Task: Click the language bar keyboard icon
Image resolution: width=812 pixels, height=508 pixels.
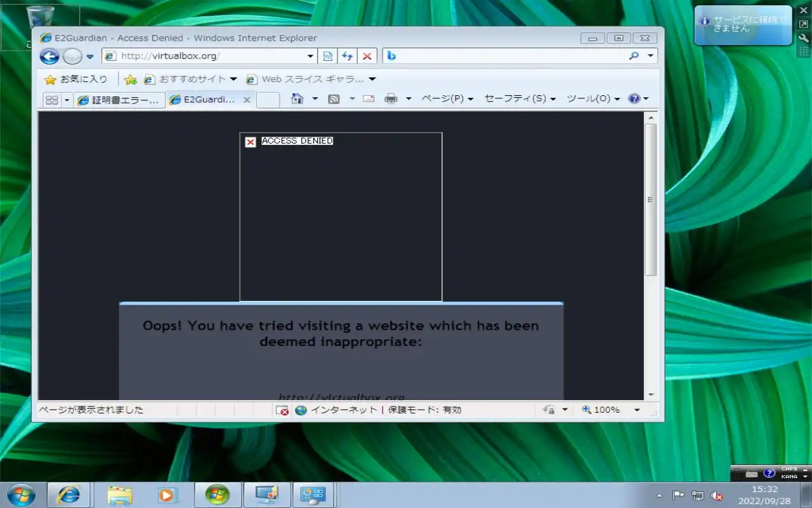Action: click(x=752, y=474)
